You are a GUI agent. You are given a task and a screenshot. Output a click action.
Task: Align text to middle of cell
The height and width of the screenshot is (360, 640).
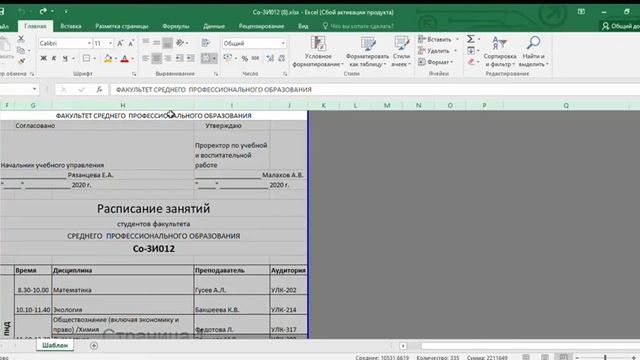[156, 42]
